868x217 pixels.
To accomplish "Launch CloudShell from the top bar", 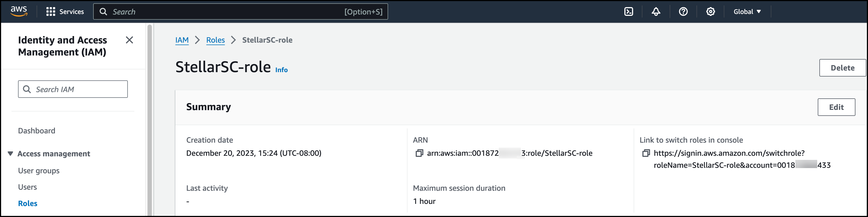I will (x=628, y=12).
